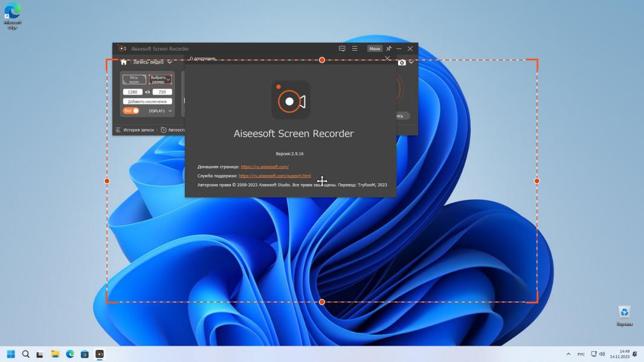This screenshot has height=362, width=644.
Task: Click the width field showing 1280
Action: click(x=133, y=92)
